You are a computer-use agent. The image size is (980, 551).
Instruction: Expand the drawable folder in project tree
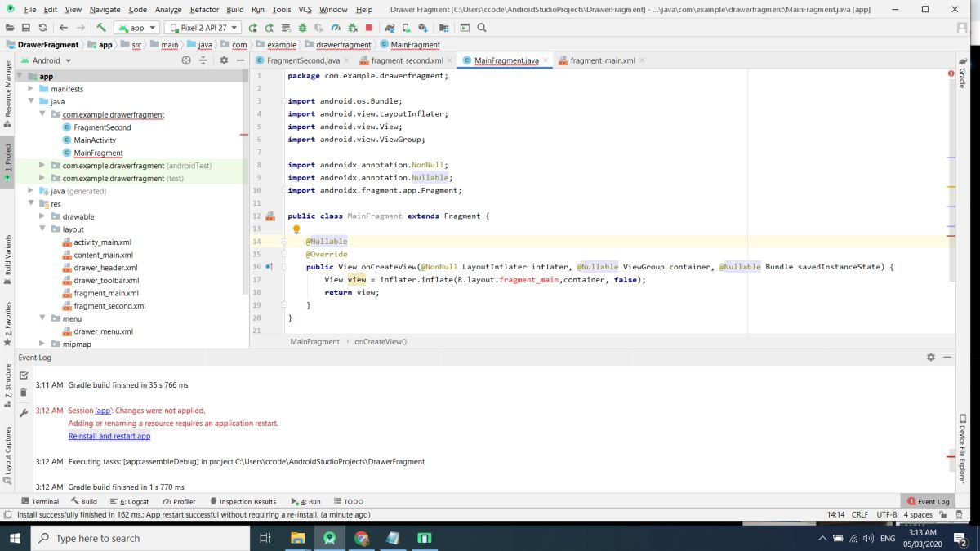click(x=43, y=217)
